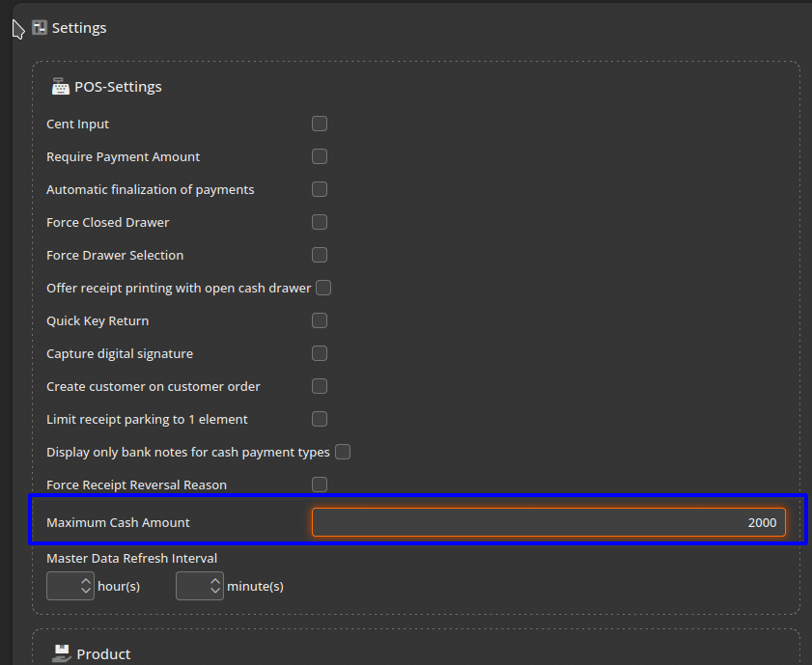This screenshot has height=665, width=812.
Task: Enable receipt printing with open cash drawer
Action: click(324, 288)
